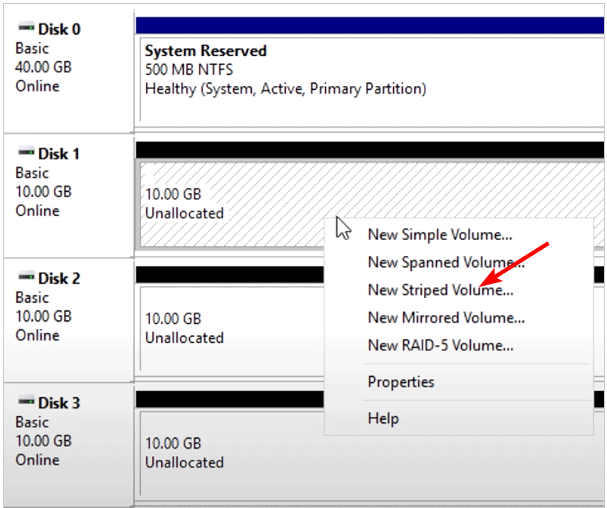Image resolution: width=607 pixels, height=508 pixels.
Task: Click 'Healthy (System, Active, Primary Partition)' status
Action: (286, 89)
